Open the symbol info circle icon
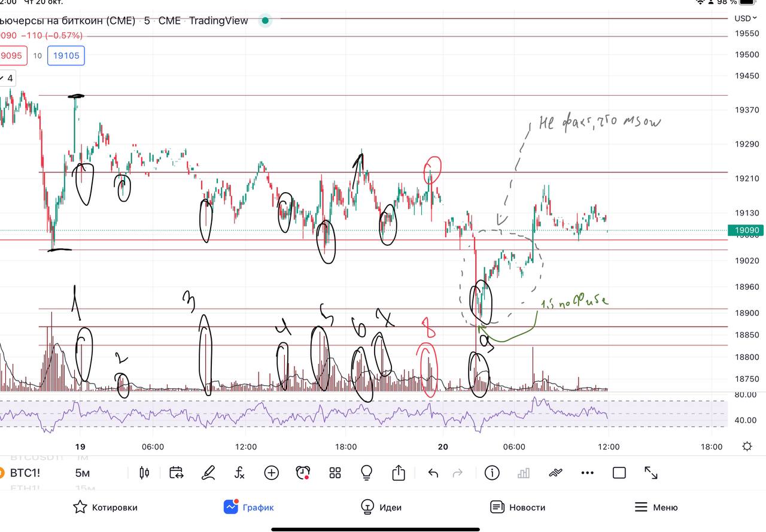Screen dimensions: 766x532 click(492, 473)
